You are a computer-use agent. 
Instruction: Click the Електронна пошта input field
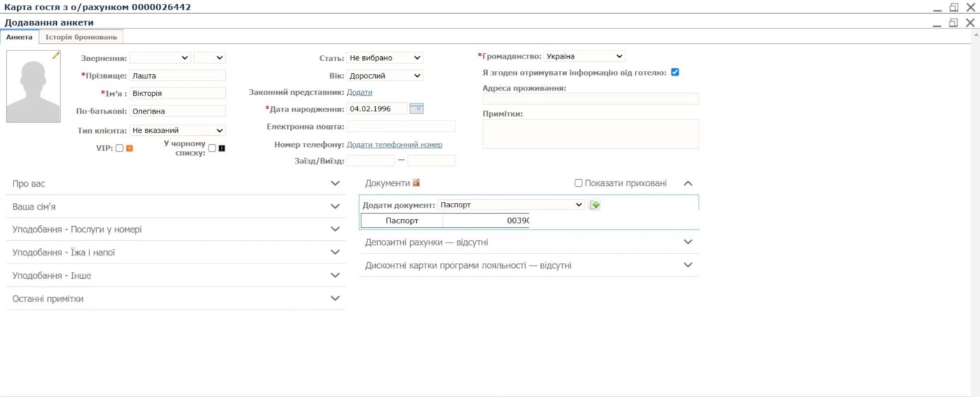pyautogui.click(x=401, y=126)
